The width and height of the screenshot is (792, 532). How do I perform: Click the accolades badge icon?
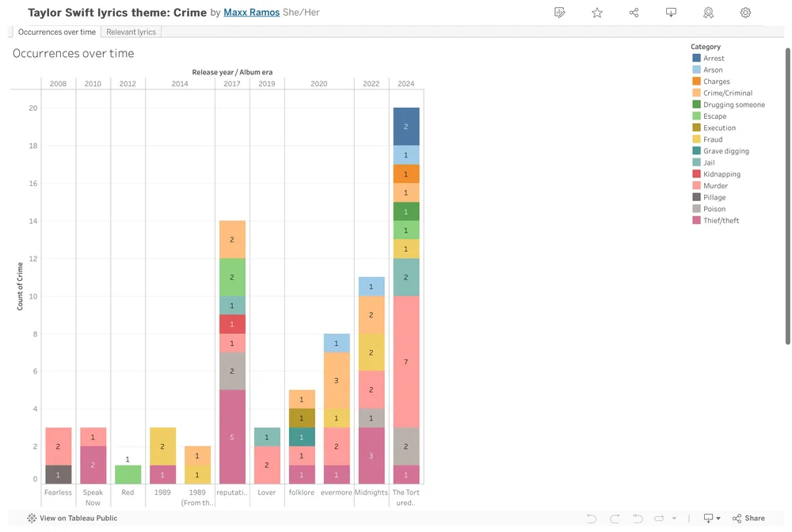[708, 13]
